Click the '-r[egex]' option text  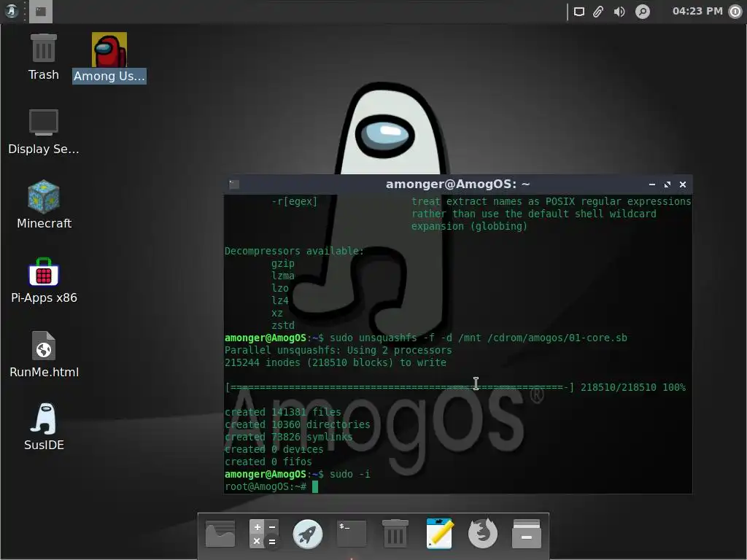[294, 201]
